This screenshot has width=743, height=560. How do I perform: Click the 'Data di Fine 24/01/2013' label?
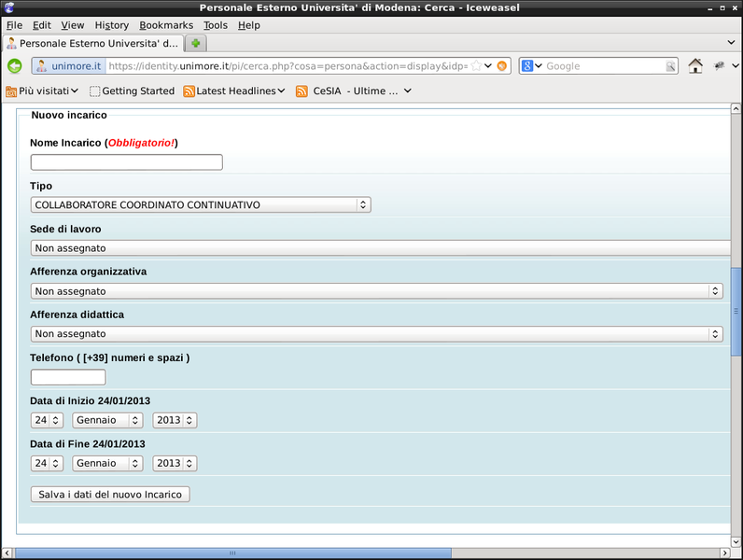(88, 444)
